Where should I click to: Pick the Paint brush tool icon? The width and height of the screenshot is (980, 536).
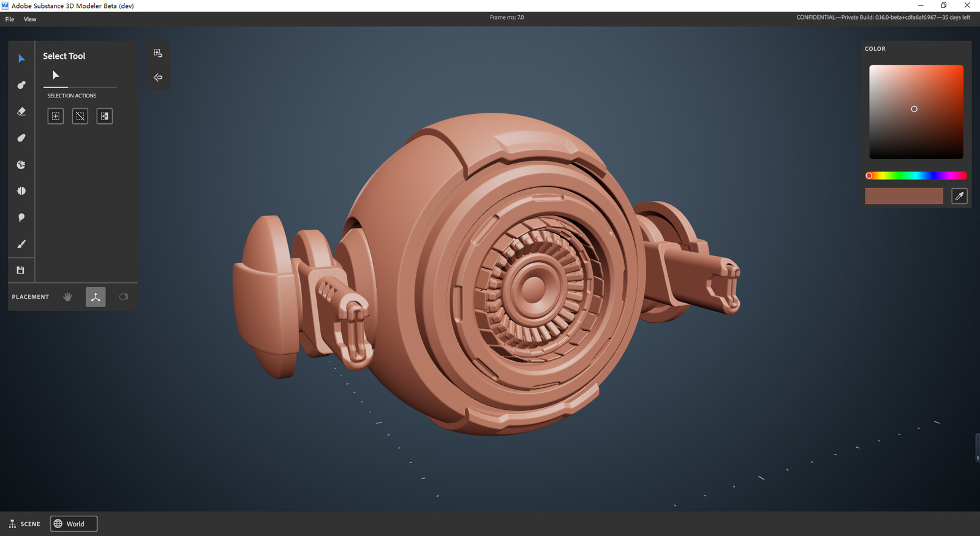(21, 244)
